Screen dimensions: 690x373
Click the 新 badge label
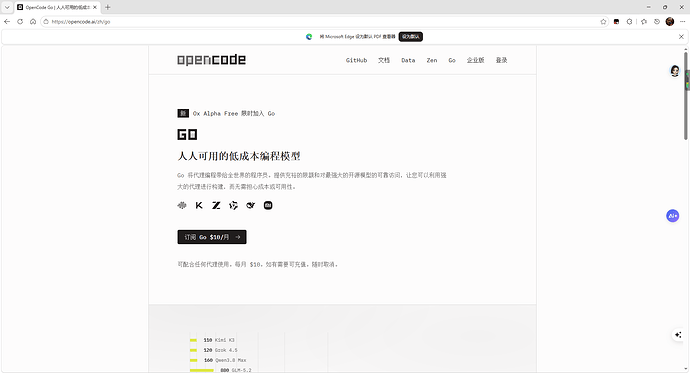[183, 113]
